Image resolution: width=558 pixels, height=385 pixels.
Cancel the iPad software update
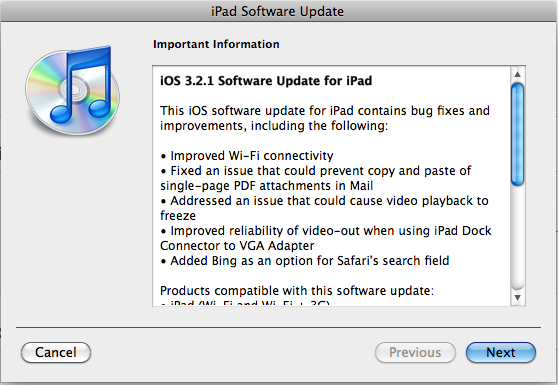click(56, 352)
